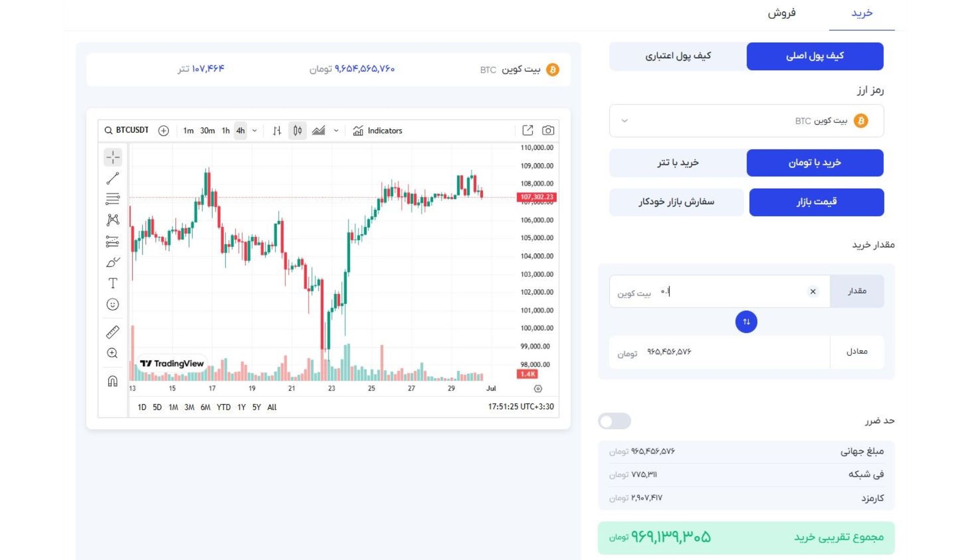Select سفارش بازار خودکار order type
The width and height of the screenshot is (966, 560).
[x=676, y=202]
